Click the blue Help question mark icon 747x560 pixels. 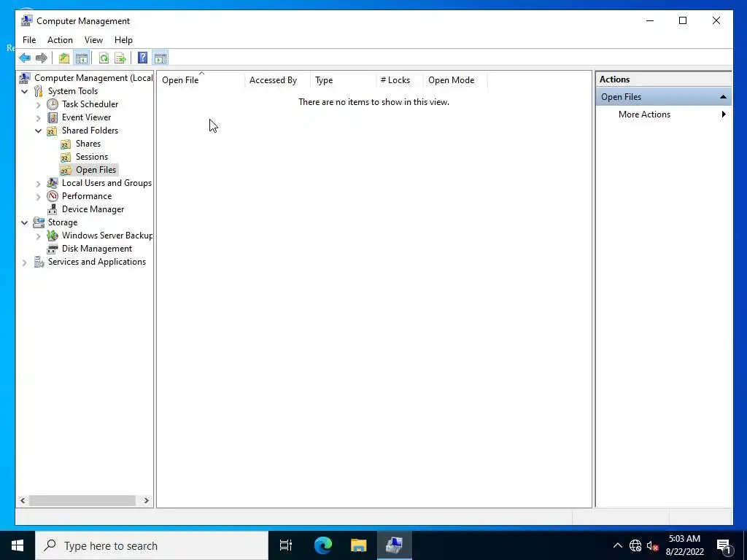click(x=142, y=58)
